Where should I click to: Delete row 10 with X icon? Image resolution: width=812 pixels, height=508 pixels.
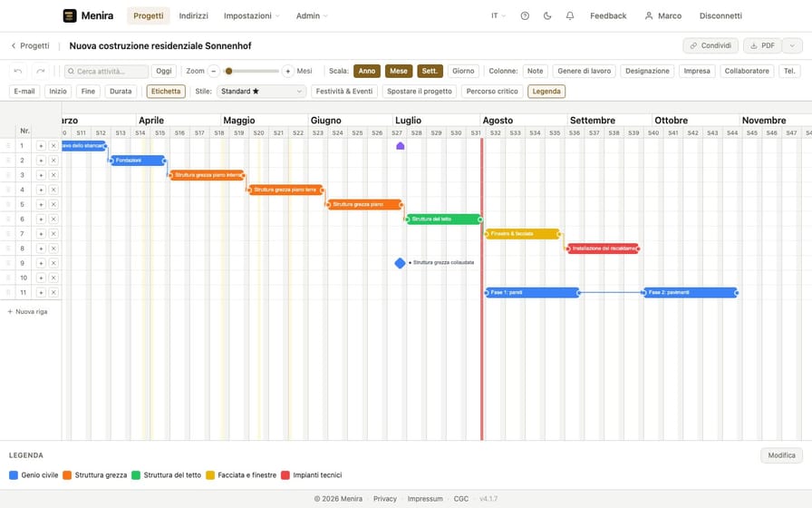(53, 278)
